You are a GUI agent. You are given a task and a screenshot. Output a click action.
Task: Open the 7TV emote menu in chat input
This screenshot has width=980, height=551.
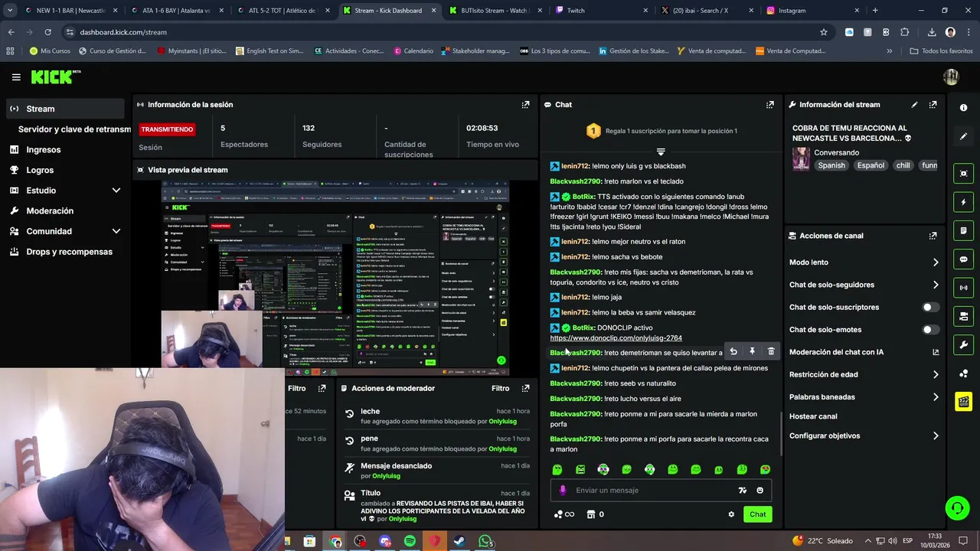(742, 491)
